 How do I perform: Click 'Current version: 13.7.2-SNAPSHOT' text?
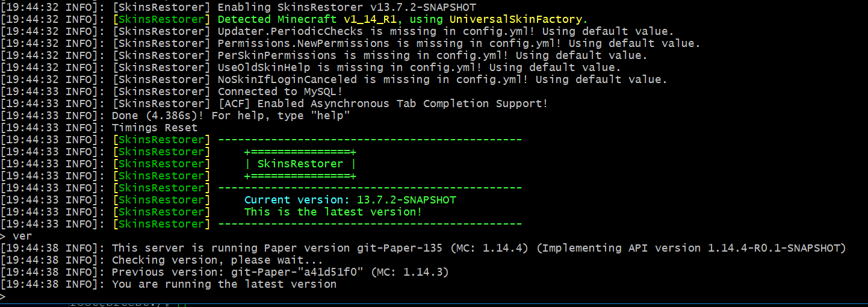click(x=350, y=200)
